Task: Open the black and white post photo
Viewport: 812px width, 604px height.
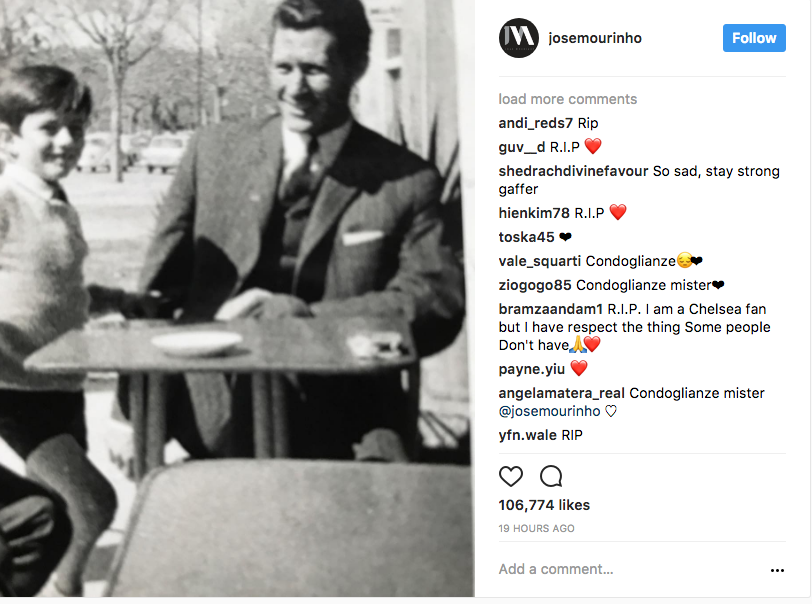Action: click(237, 298)
